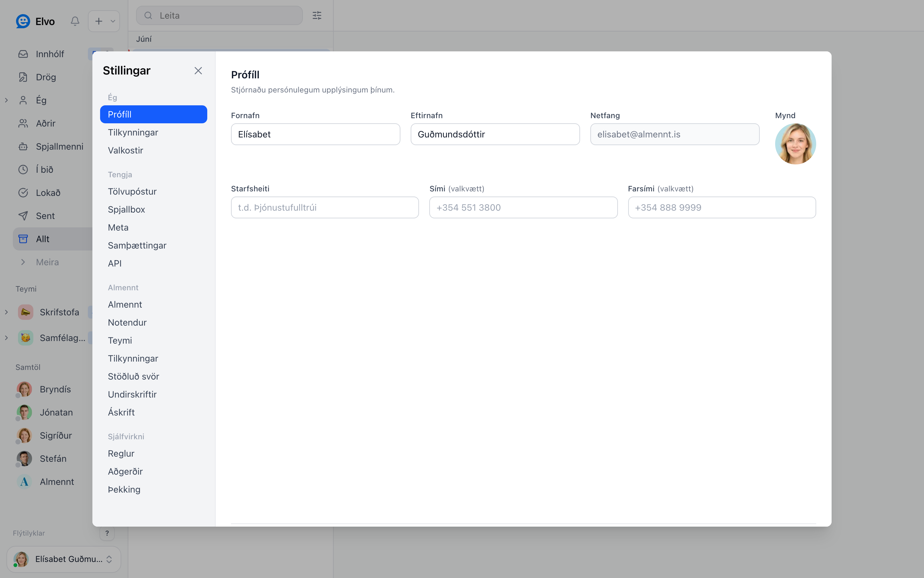The image size is (924, 578).
Task: Click the Leita search field
Action: coord(219,15)
